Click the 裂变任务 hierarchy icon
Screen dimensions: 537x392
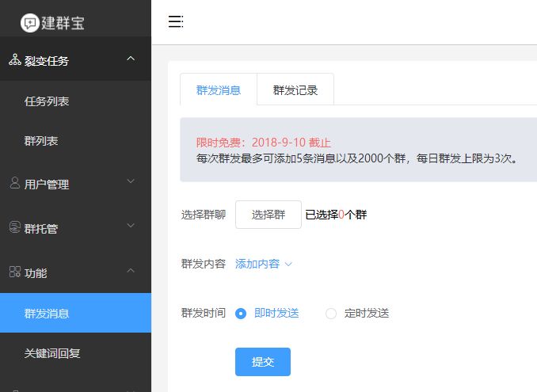15,59
